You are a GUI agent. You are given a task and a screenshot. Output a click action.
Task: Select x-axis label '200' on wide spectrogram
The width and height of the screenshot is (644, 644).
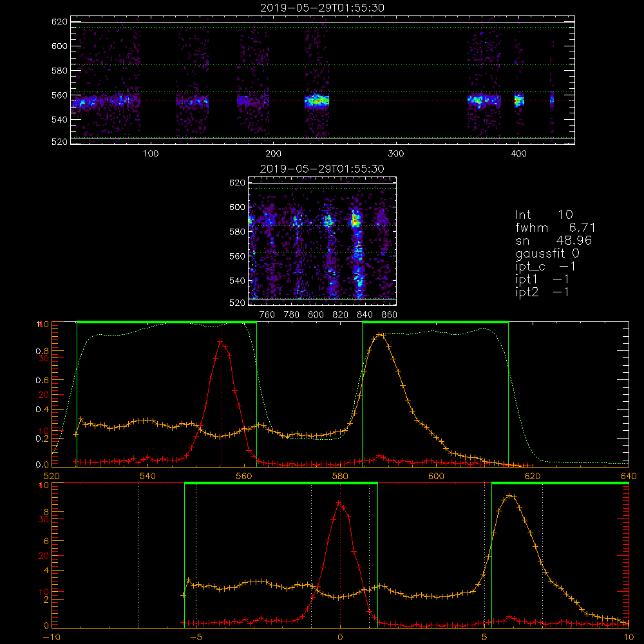(273, 154)
